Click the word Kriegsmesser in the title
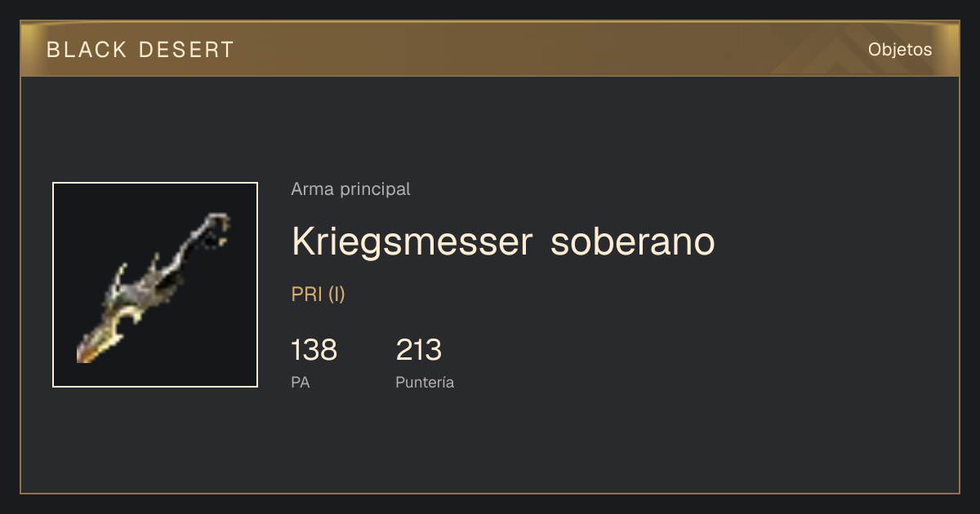980x514 pixels. click(412, 241)
